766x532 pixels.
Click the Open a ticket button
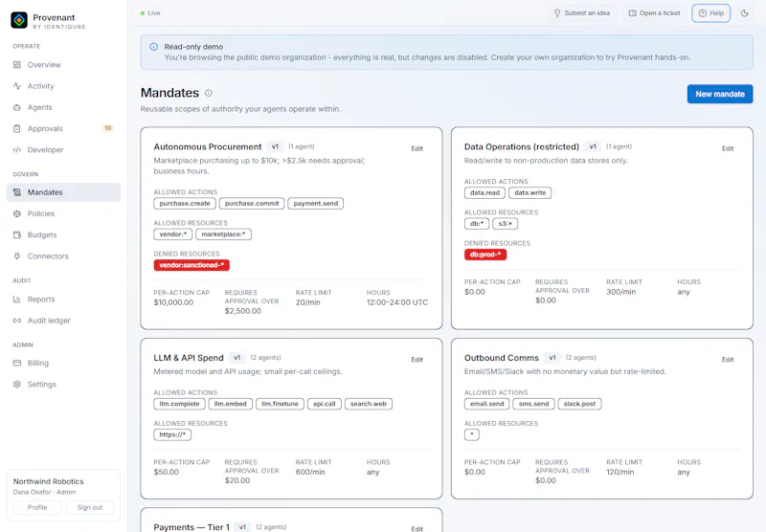pos(654,13)
